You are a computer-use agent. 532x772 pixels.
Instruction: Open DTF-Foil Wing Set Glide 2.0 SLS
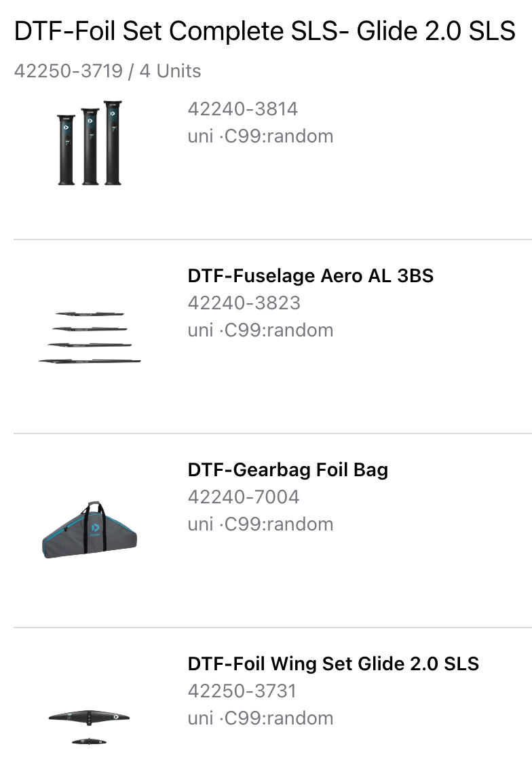[x=333, y=663]
